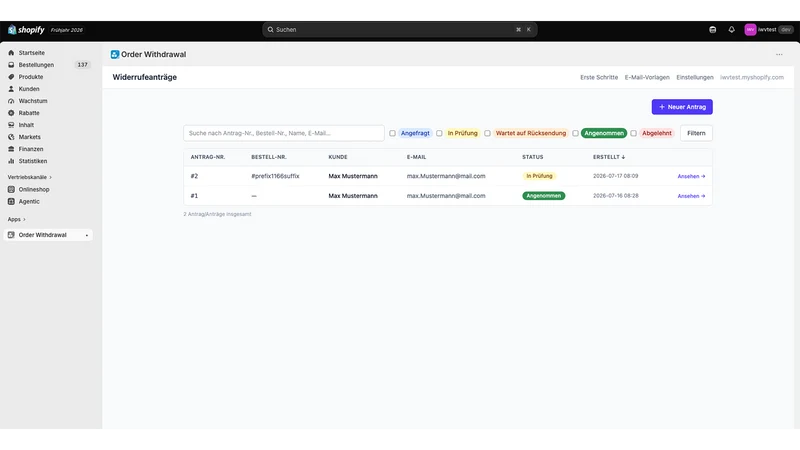
Task: Click the magnifier icon in search bar
Action: coord(270,30)
